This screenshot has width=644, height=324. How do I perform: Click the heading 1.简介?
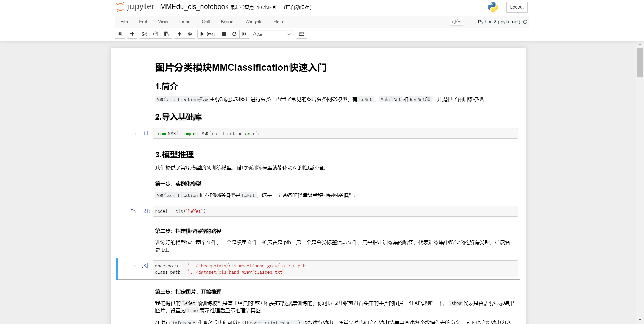coord(166,87)
